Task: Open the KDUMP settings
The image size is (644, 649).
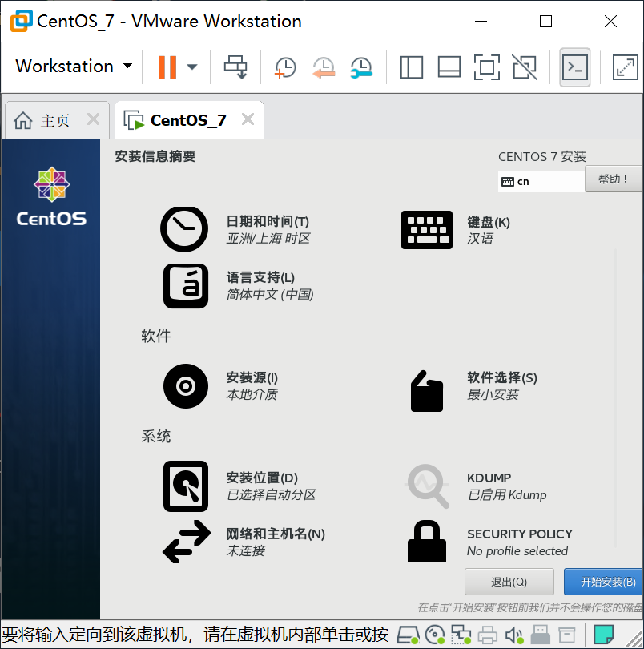Action: pyautogui.click(x=476, y=486)
